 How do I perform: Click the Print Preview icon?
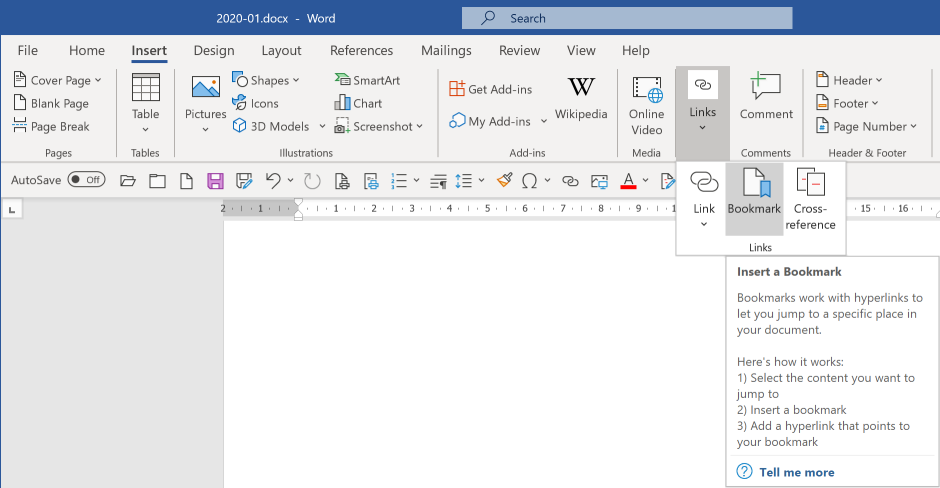342,180
